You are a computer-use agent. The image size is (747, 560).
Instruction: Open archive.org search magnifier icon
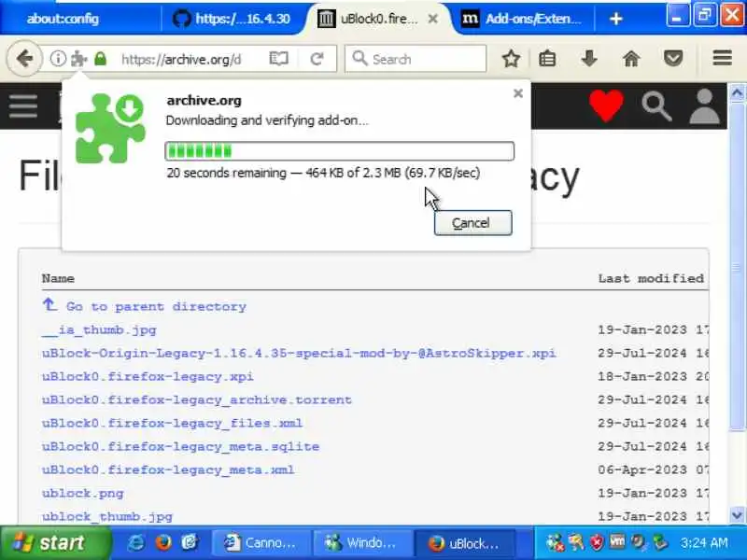tap(656, 106)
